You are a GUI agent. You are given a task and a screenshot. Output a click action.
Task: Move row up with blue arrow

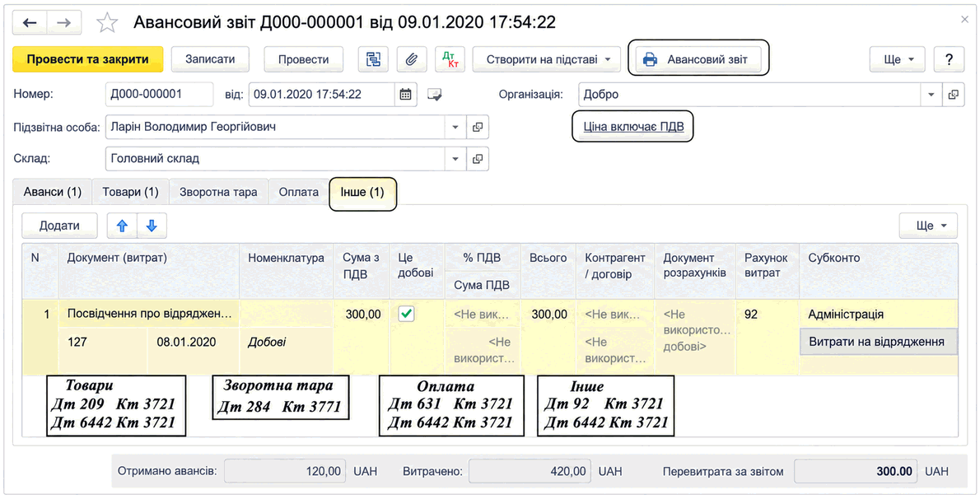point(122,226)
